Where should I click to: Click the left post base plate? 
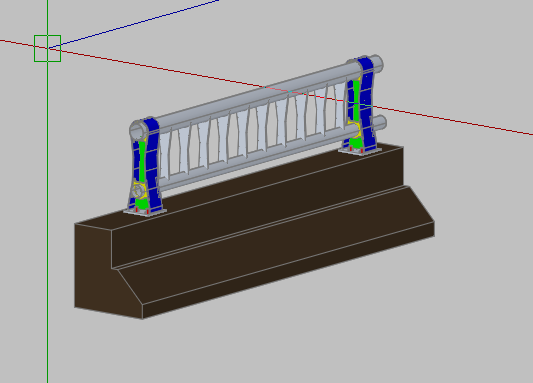pyautogui.click(x=145, y=212)
